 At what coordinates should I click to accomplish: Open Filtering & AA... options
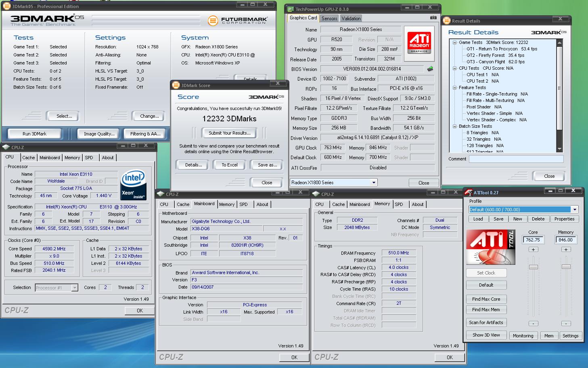[145, 134]
